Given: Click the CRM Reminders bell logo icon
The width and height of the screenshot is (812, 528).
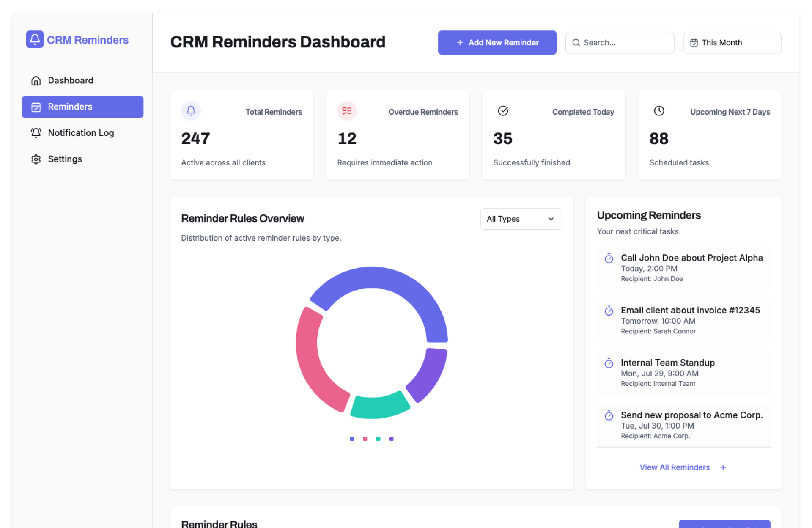Looking at the screenshot, I should [x=35, y=39].
